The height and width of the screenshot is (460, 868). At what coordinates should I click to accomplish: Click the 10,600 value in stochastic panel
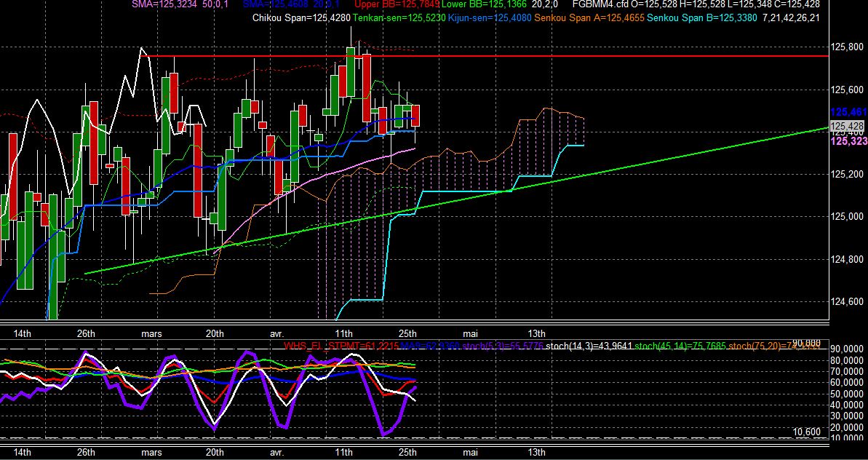[807, 432]
